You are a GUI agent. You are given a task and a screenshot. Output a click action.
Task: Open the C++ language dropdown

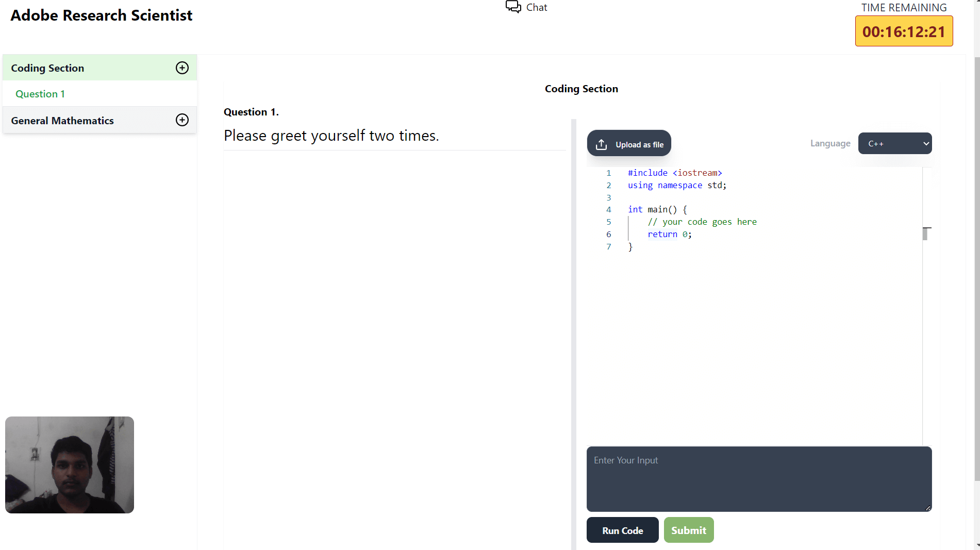(x=894, y=143)
